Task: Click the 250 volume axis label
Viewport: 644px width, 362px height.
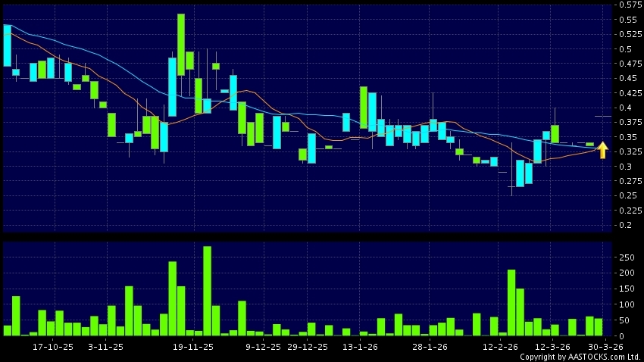Action: (x=626, y=257)
